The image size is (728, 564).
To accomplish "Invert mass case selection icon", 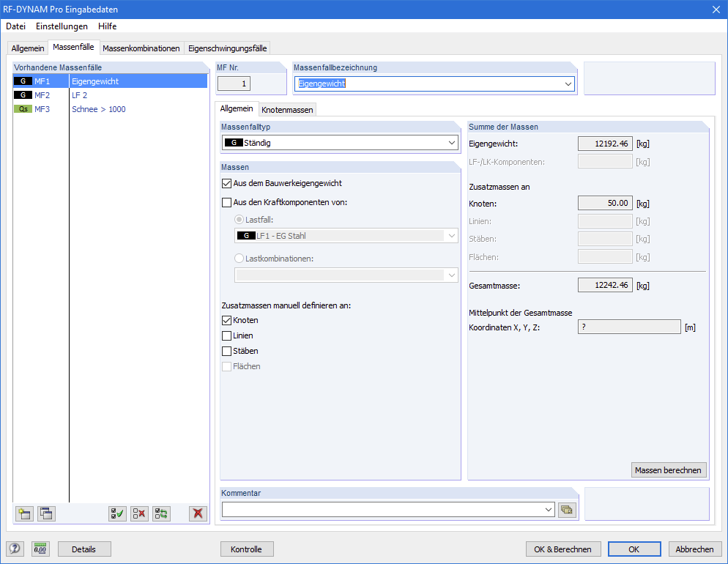I will 162,513.
